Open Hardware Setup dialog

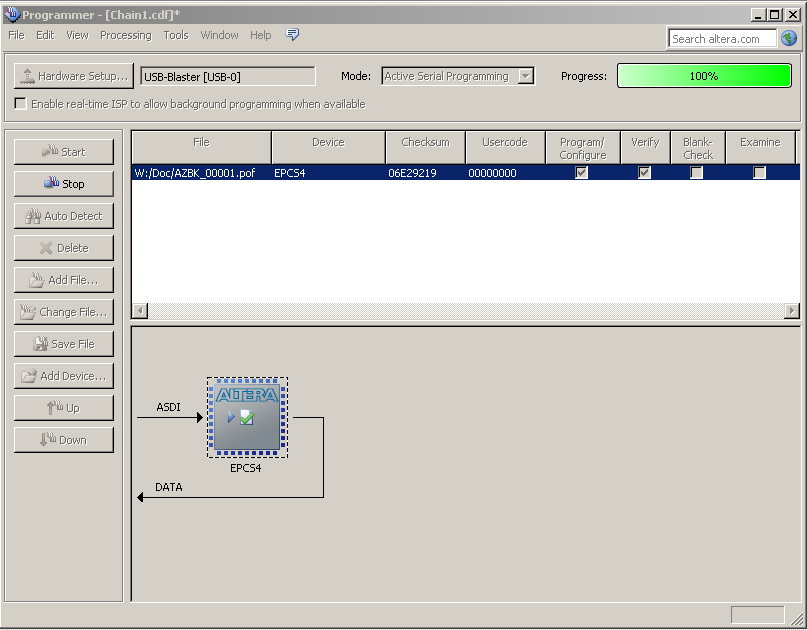73,76
